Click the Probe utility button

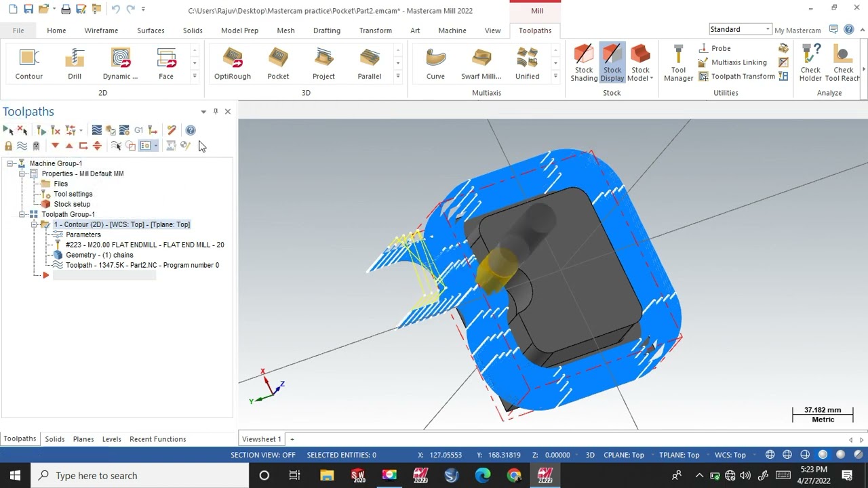(x=714, y=48)
